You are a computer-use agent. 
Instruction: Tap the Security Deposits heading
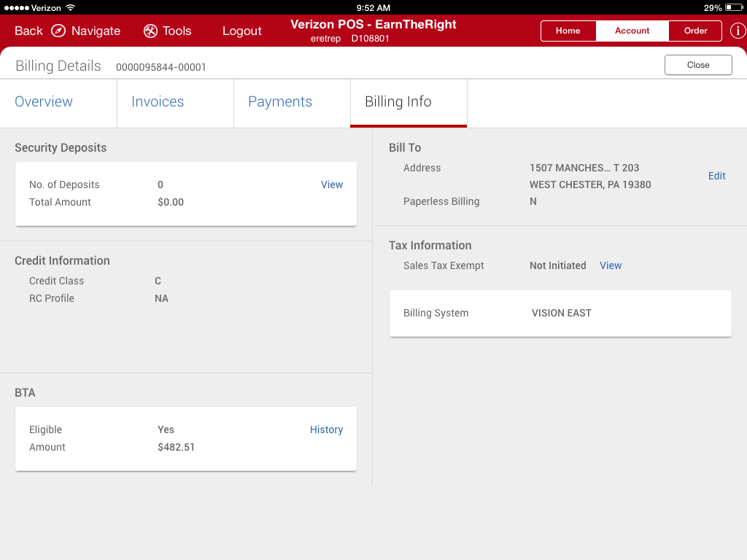pos(61,147)
